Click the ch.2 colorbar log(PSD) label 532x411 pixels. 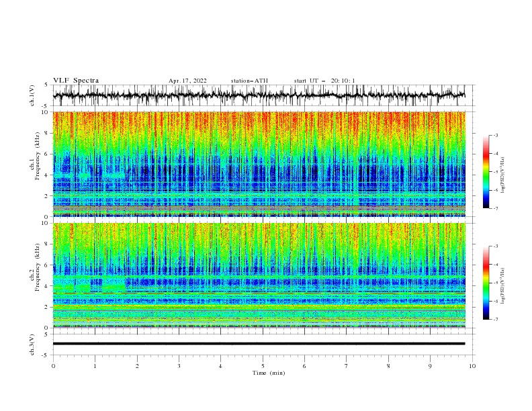point(502,285)
